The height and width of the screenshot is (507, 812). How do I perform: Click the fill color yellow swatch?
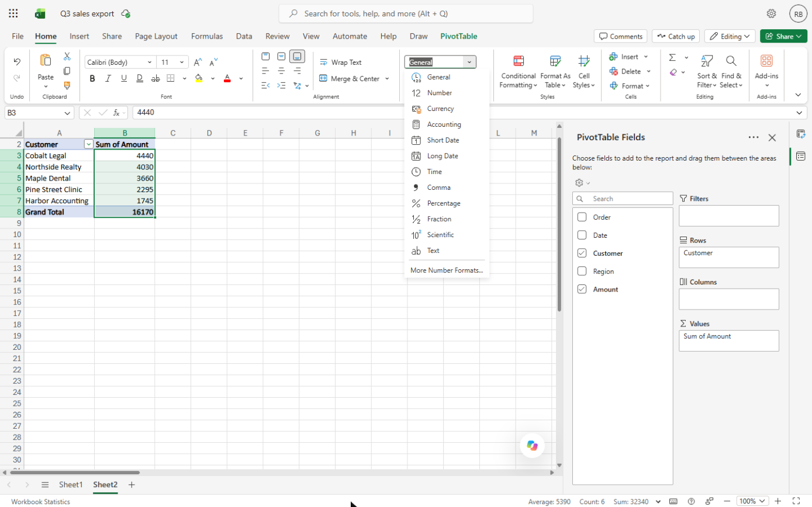point(199,78)
